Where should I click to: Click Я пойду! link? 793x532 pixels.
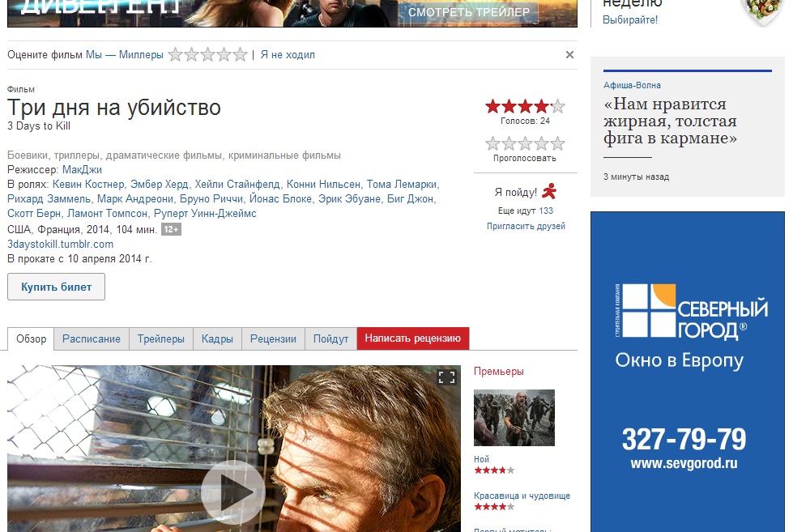pyautogui.click(x=516, y=192)
